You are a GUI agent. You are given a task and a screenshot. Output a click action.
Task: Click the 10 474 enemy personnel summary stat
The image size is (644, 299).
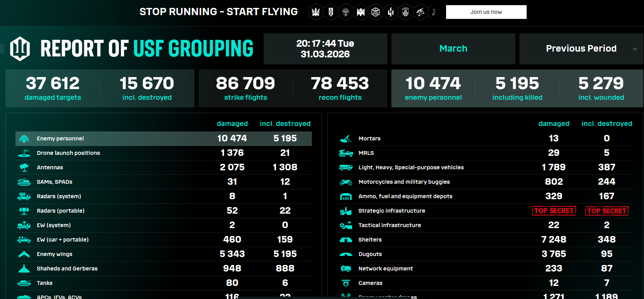[x=433, y=88]
